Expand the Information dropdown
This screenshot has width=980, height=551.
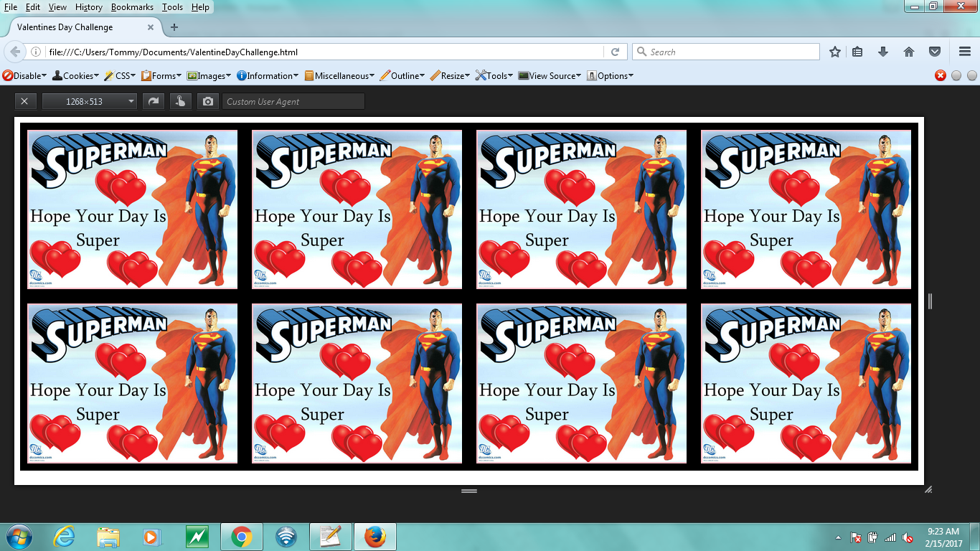268,75
